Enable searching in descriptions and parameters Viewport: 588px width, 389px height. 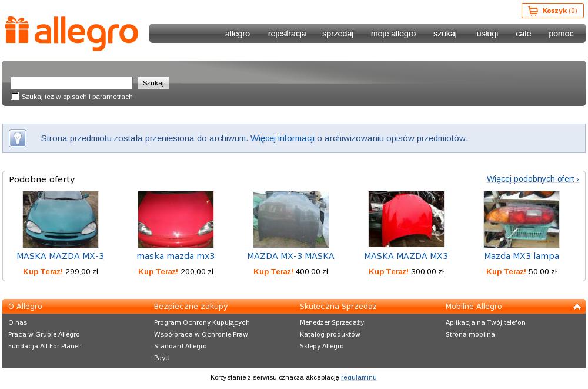(x=15, y=97)
